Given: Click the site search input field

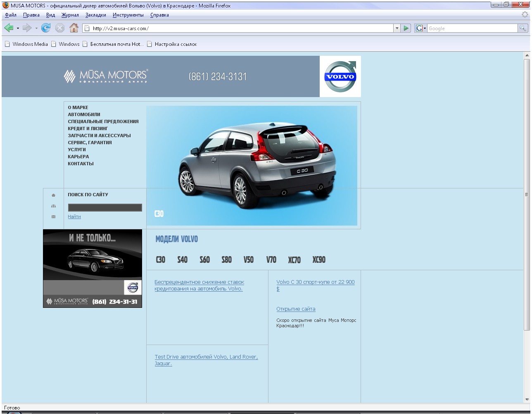Looking at the screenshot, I should (105, 207).
